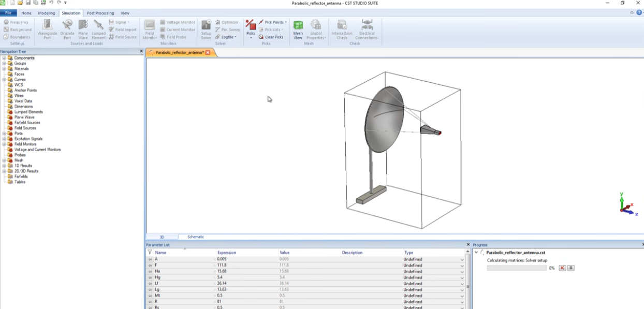Expand the Field Monitors tree node
Image resolution: width=644 pixels, height=309 pixels.
pyautogui.click(x=4, y=144)
